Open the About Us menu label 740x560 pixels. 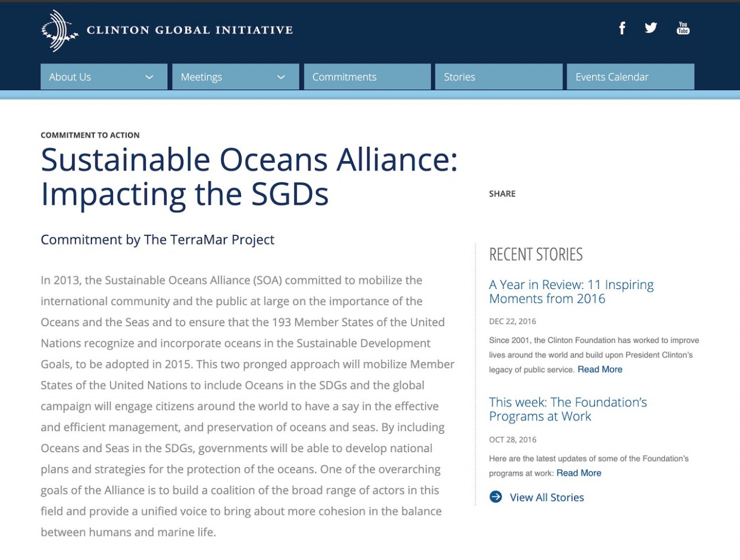[70, 77]
